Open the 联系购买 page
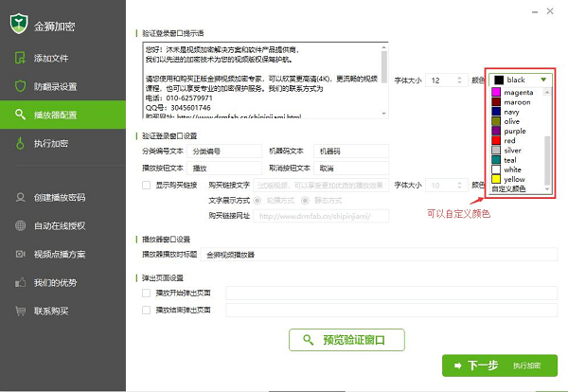 pyautogui.click(x=62, y=311)
